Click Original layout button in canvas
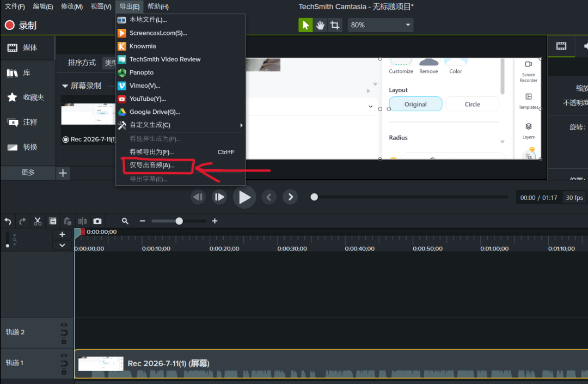 [415, 104]
